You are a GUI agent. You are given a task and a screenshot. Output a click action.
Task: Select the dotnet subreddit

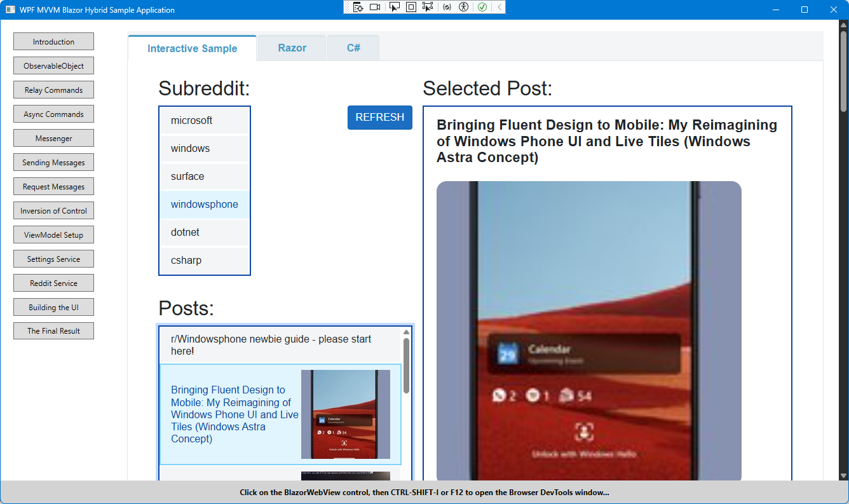185,232
